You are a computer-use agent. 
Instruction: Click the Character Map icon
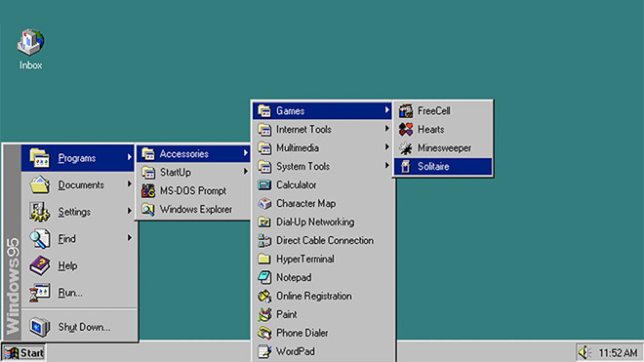pyautogui.click(x=264, y=203)
